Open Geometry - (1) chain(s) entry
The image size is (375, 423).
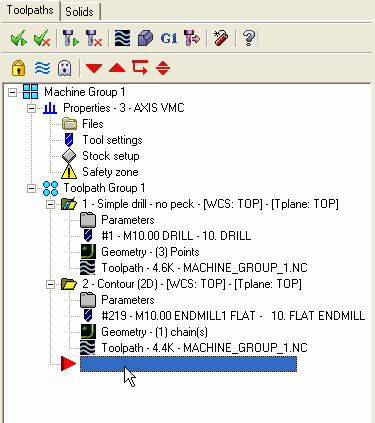pos(154,332)
